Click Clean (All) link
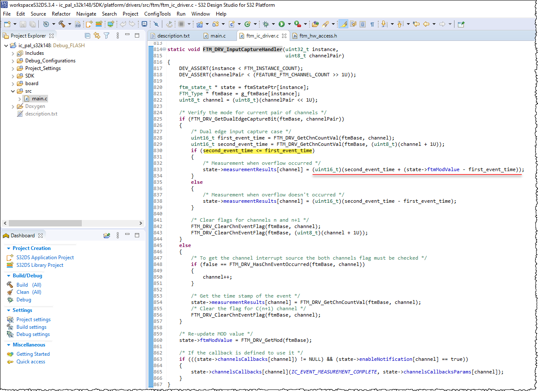Image resolution: width=538 pixels, height=392 pixels. [x=29, y=292]
